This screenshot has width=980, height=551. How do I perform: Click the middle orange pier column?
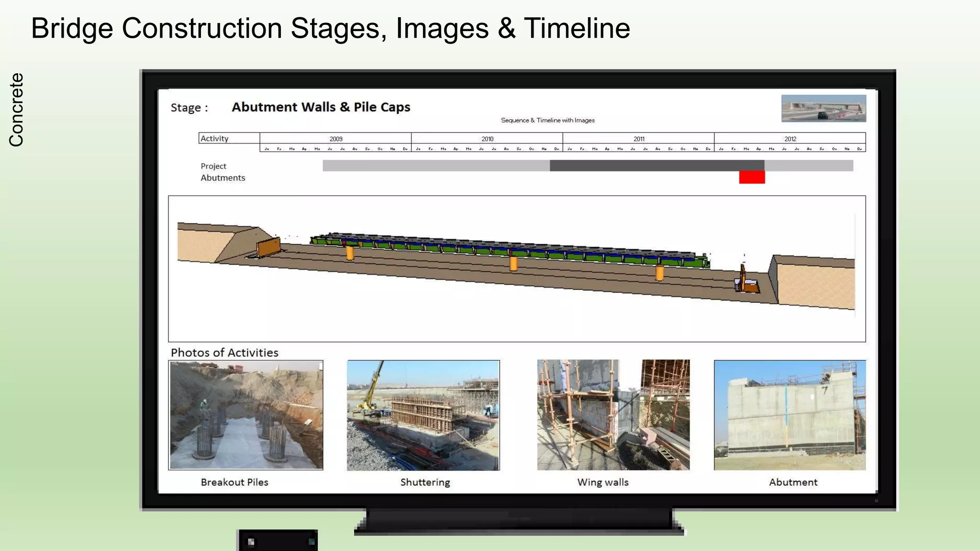[x=513, y=264]
